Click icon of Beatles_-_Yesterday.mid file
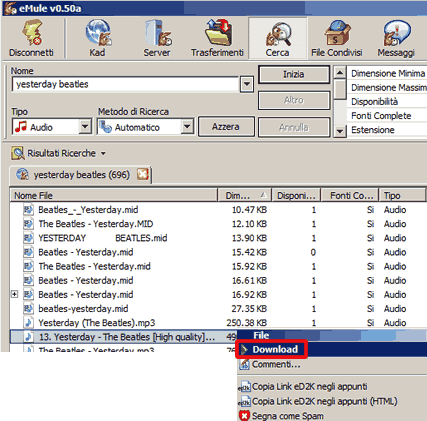 pyautogui.click(x=28, y=210)
